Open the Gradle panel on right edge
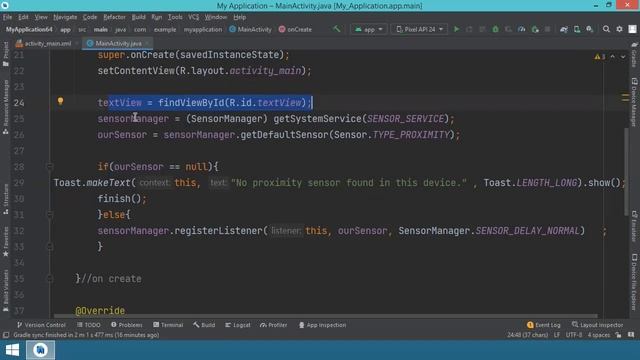This screenshot has height=360, width=640. pos(634,54)
